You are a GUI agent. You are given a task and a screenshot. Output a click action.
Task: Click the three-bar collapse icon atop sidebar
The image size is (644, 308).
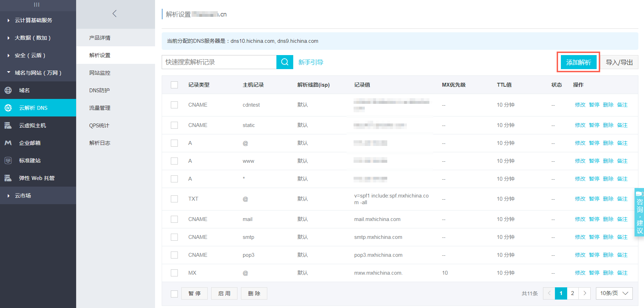pyautogui.click(x=37, y=5)
